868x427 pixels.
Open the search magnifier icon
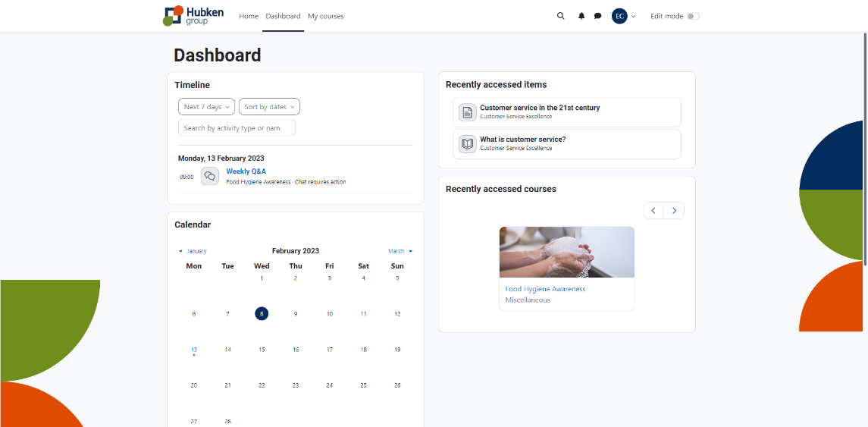561,16
